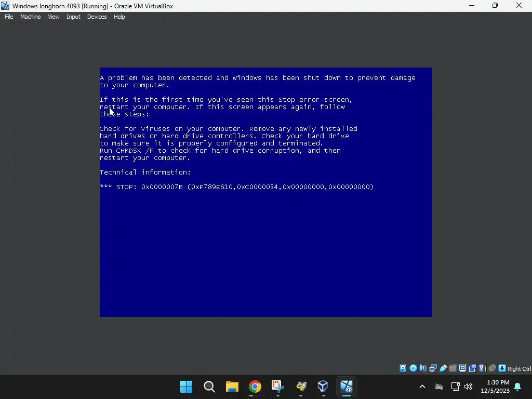Click the network adapters indicator icon
The width and height of the screenshot is (532, 399).
433,368
